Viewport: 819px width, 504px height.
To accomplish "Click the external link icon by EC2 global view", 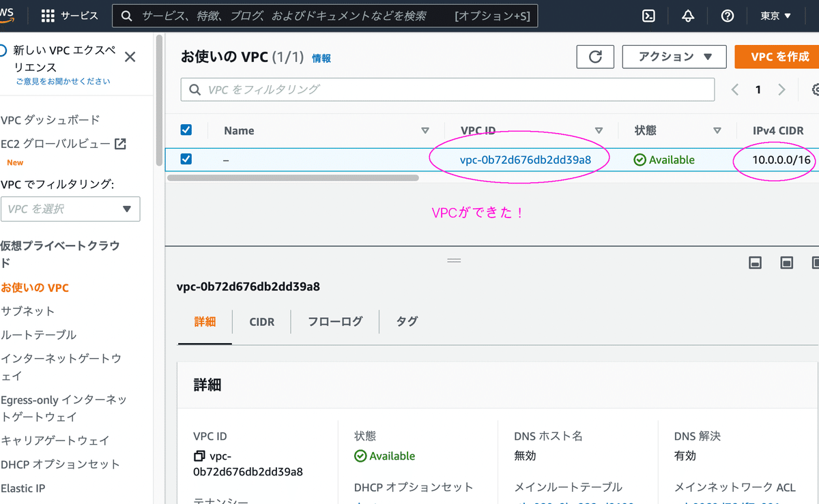I will pyautogui.click(x=120, y=144).
